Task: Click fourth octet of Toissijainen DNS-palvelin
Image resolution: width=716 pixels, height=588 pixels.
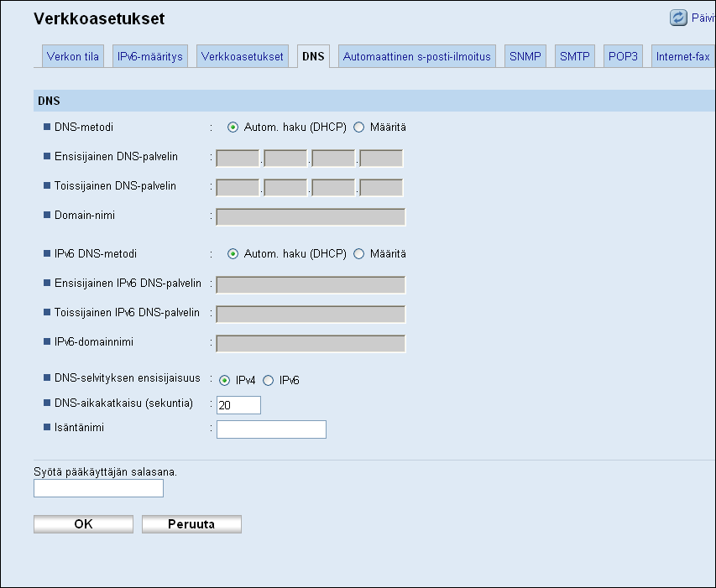Action: coord(381,188)
